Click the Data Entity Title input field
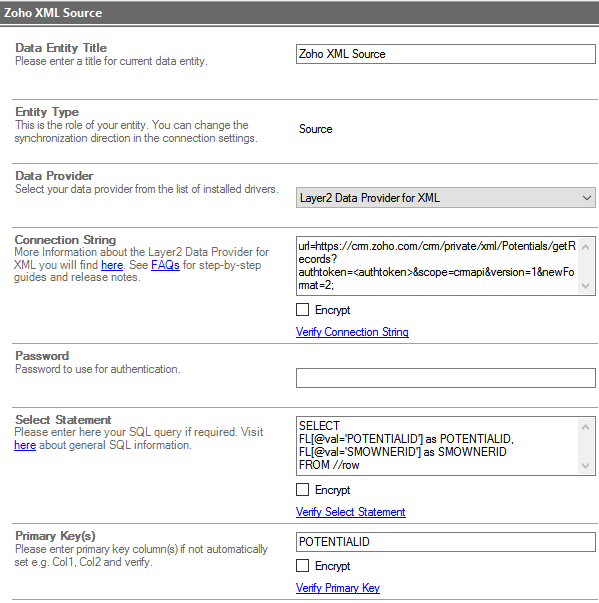The image size is (599, 603). (446, 54)
